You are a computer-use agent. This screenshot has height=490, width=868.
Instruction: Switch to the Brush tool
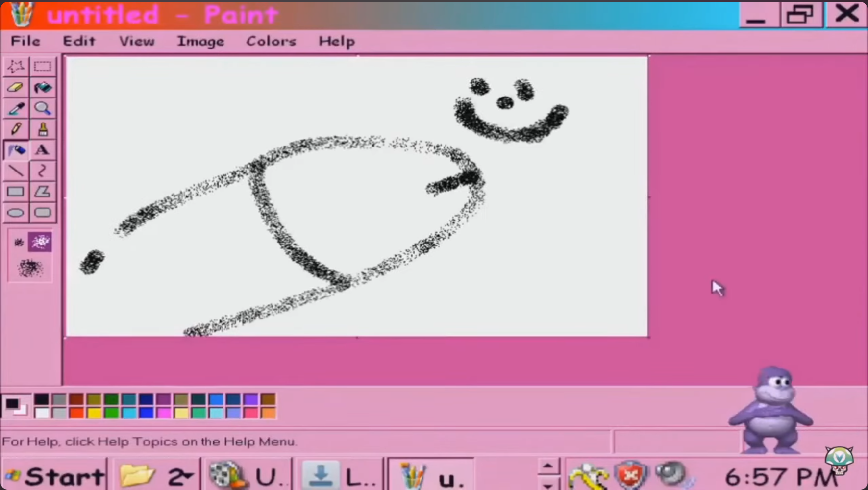click(43, 129)
